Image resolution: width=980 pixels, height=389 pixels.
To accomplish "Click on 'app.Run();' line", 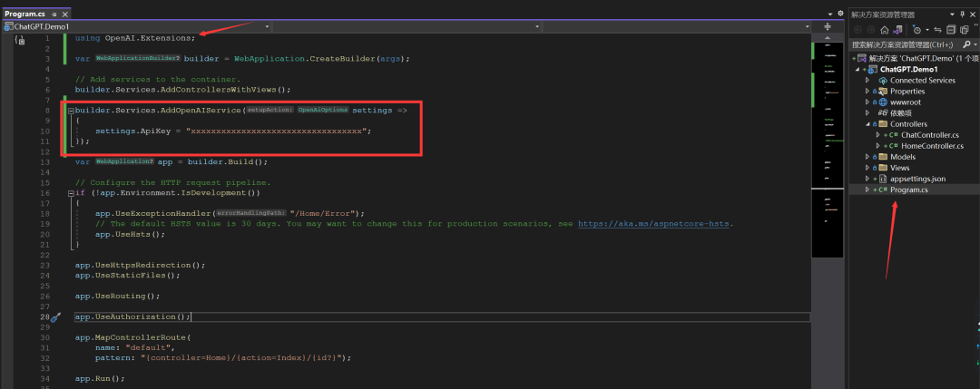I will (x=100, y=378).
